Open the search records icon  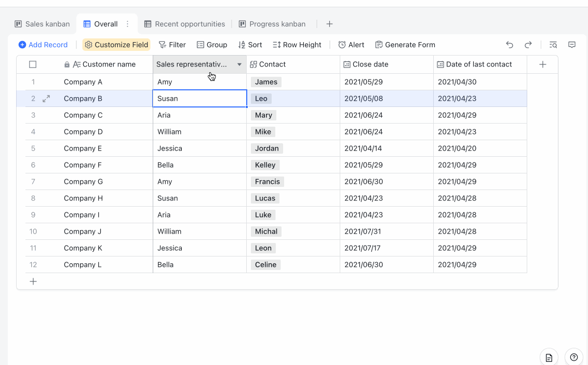[x=553, y=45]
